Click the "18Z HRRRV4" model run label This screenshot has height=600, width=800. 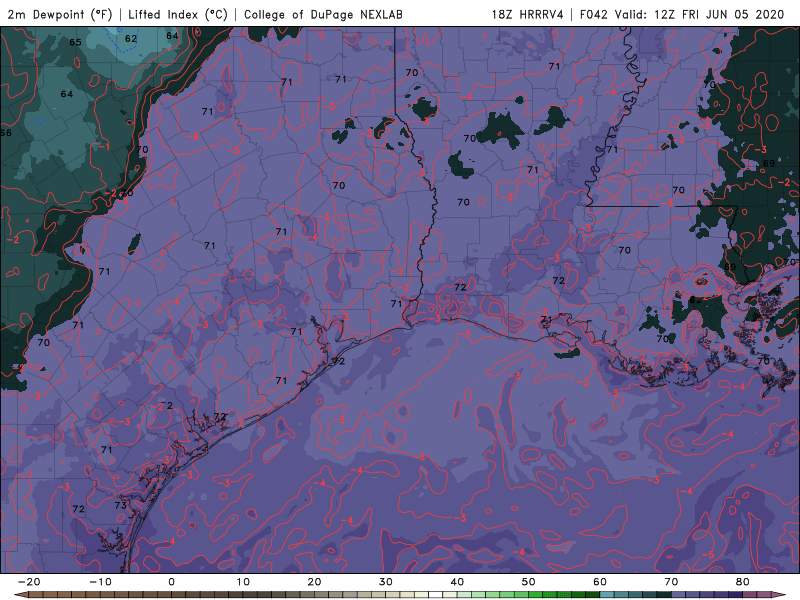click(528, 14)
